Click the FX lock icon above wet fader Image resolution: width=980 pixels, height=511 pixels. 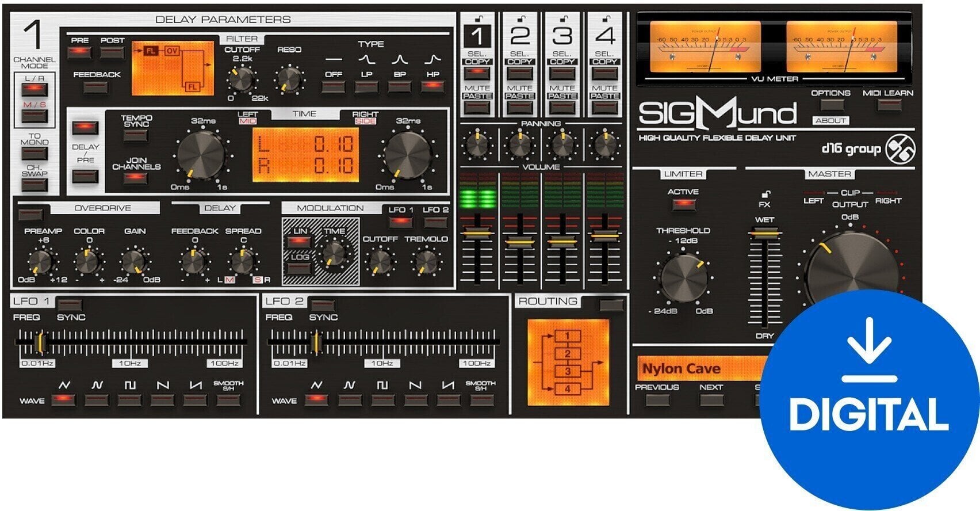pyautogui.click(x=765, y=195)
